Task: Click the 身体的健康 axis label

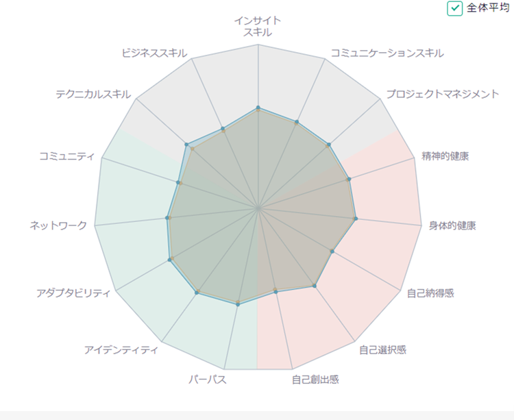Action: pos(452,225)
